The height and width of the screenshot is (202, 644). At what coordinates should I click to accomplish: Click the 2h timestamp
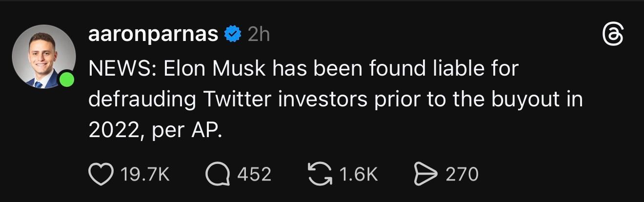(259, 35)
